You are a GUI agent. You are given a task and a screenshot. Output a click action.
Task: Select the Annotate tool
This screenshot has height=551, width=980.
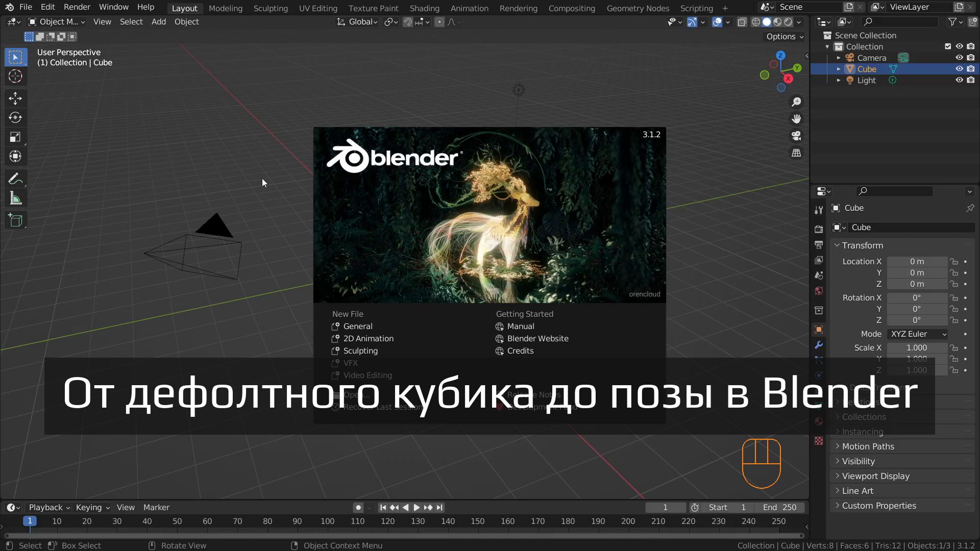pos(16,179)
